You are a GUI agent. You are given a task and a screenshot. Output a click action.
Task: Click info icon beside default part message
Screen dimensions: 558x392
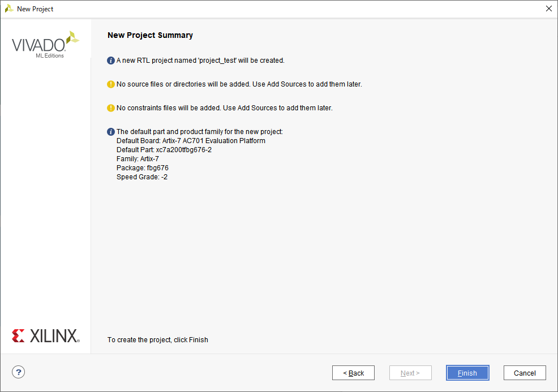(111, 132)
